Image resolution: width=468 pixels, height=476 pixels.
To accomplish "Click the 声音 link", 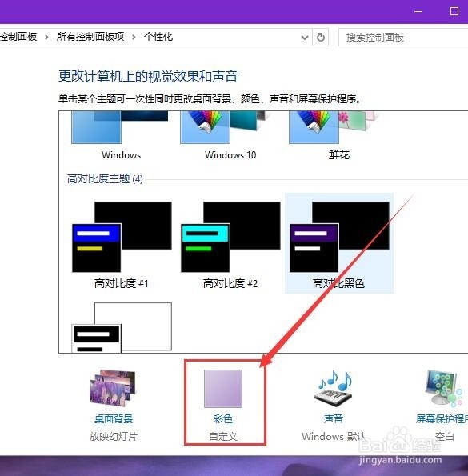I will click(334, 419).
